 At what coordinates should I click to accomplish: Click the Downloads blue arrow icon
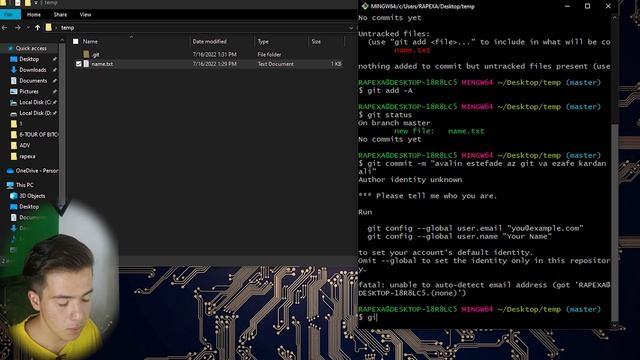13,70
